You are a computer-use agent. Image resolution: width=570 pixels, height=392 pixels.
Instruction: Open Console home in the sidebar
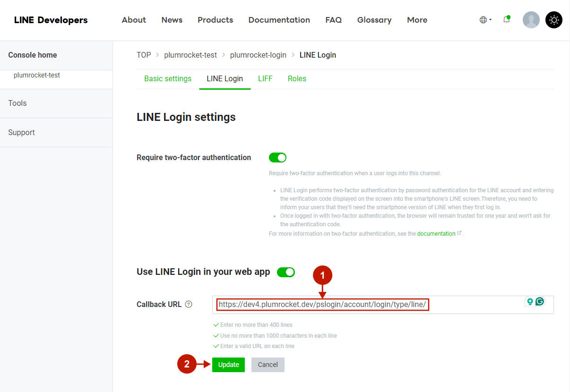pos(33,55)
